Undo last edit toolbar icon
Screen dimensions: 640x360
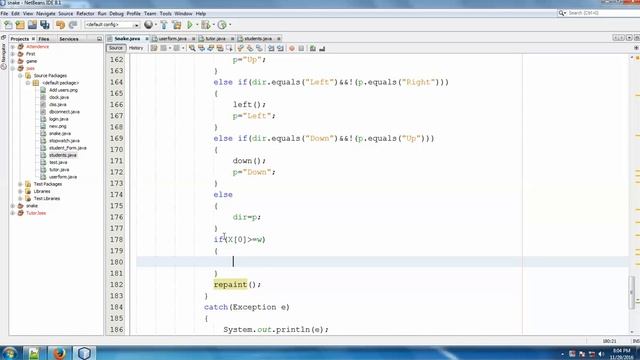point(60,25)
